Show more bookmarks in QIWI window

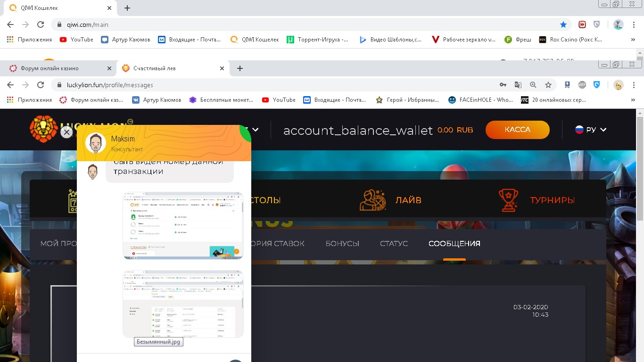tap(633, 40)
